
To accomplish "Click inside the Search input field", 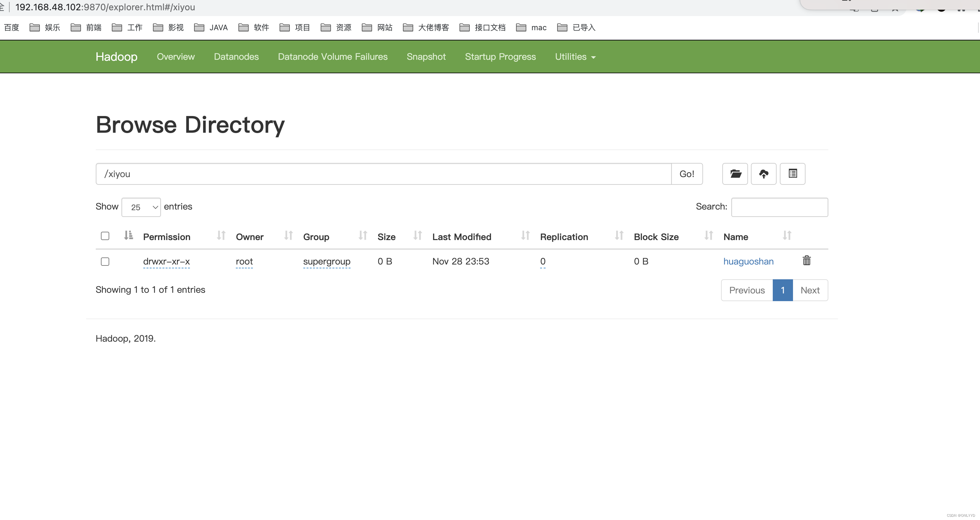I will coord(779,207).
